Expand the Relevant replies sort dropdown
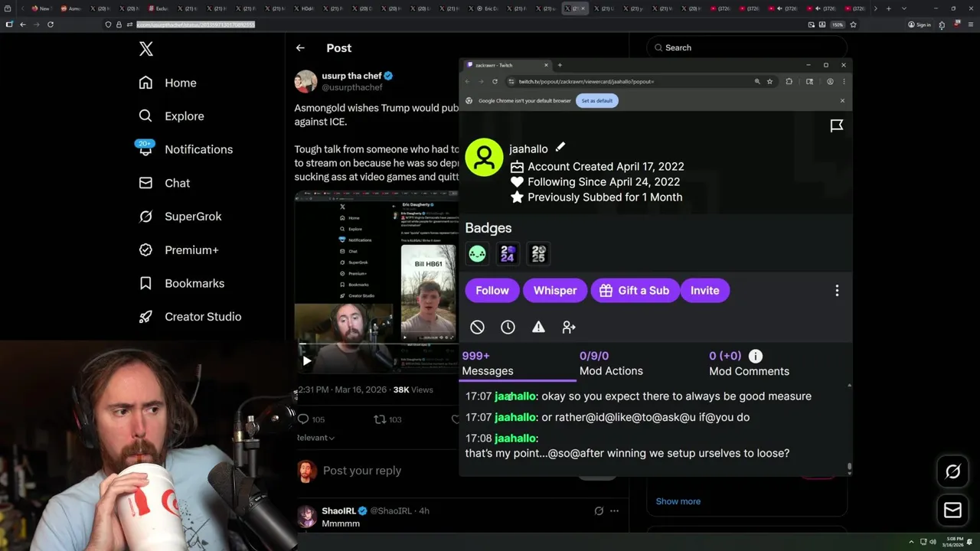Viewport: 980px width, 551px height. 316,438
